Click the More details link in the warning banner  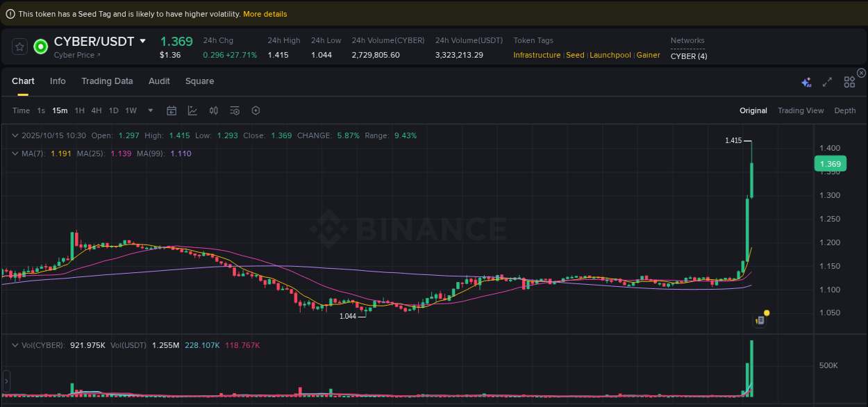265,13
